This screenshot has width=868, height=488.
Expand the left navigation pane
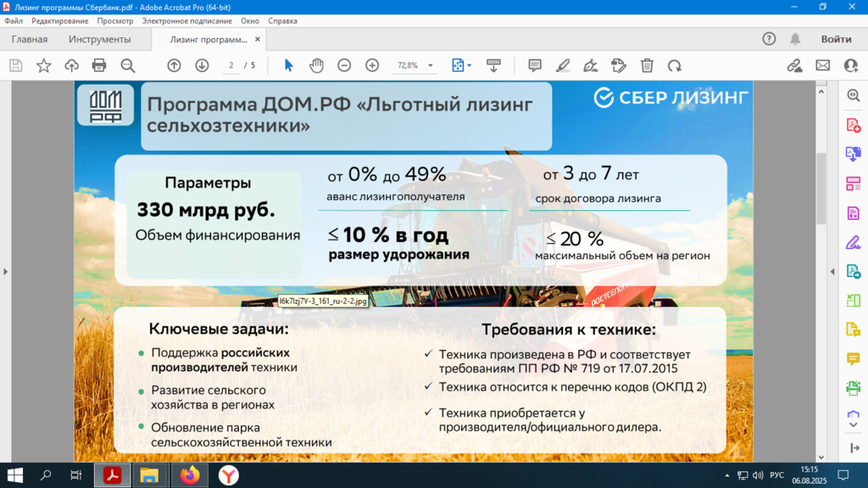pyautogui.click(x=6, y=272)
